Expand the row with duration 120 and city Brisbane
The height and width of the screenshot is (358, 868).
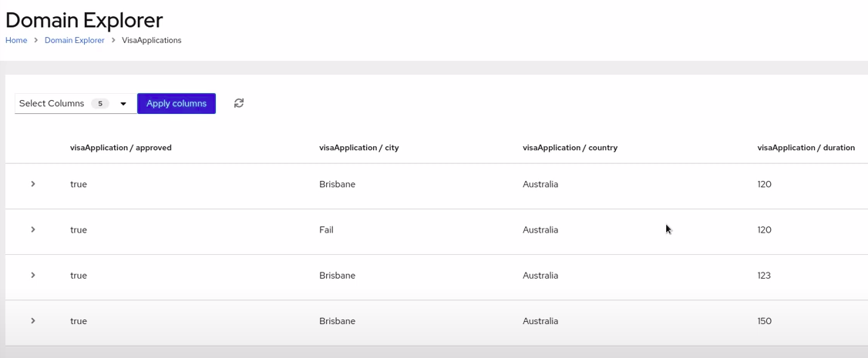[x=33, y=184]
